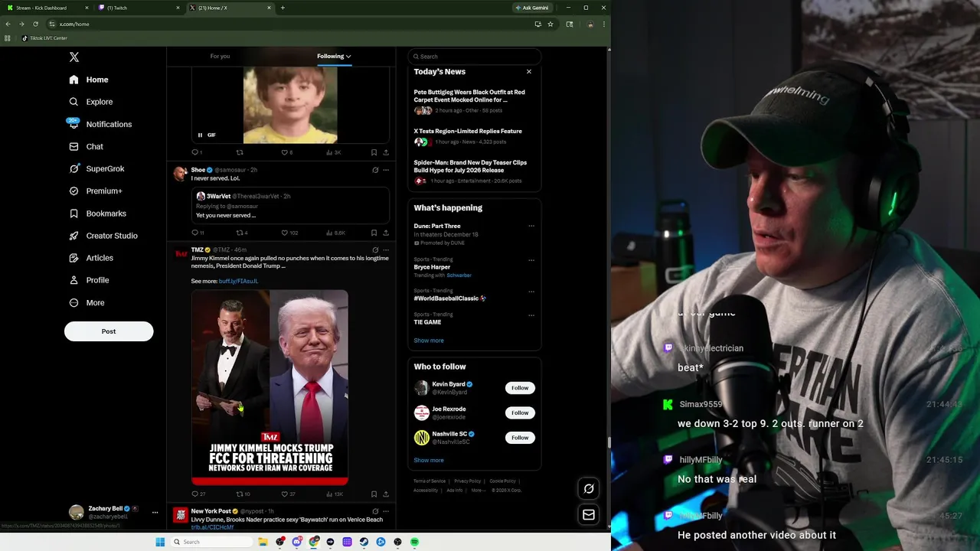Open a new browser tab

click(x=283, y=8)
